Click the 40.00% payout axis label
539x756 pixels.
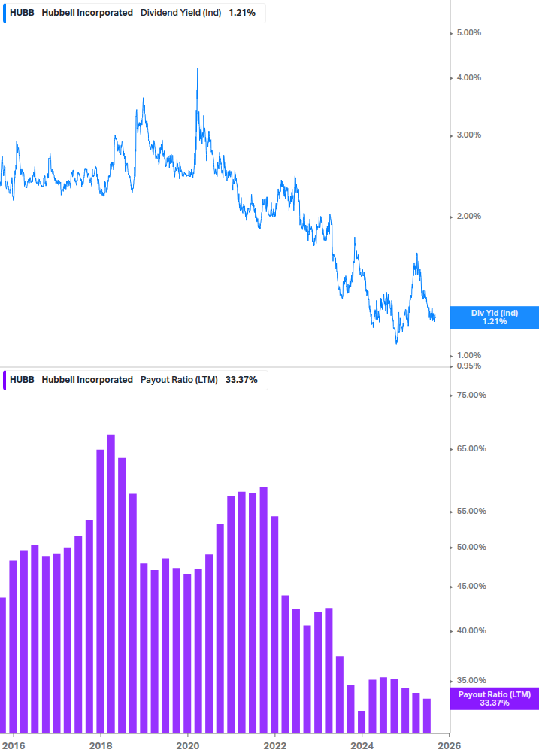point(471,630)
